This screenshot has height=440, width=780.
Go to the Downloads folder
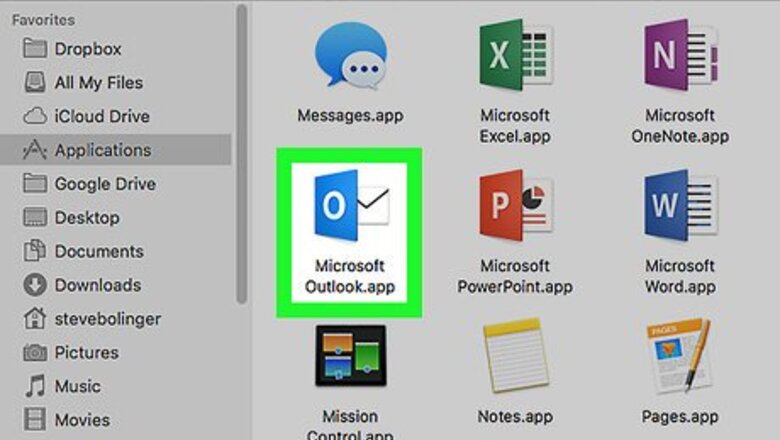tap(98, 285)
